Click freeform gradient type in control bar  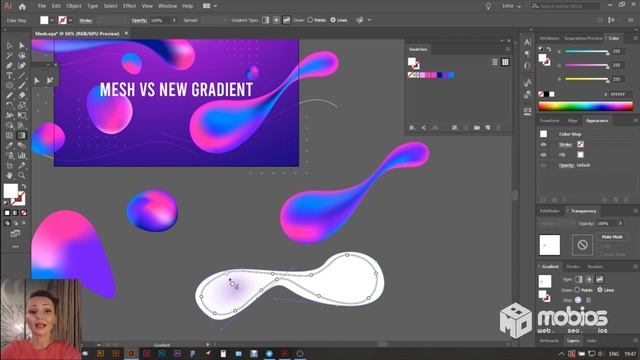click(x=287, y=20)
